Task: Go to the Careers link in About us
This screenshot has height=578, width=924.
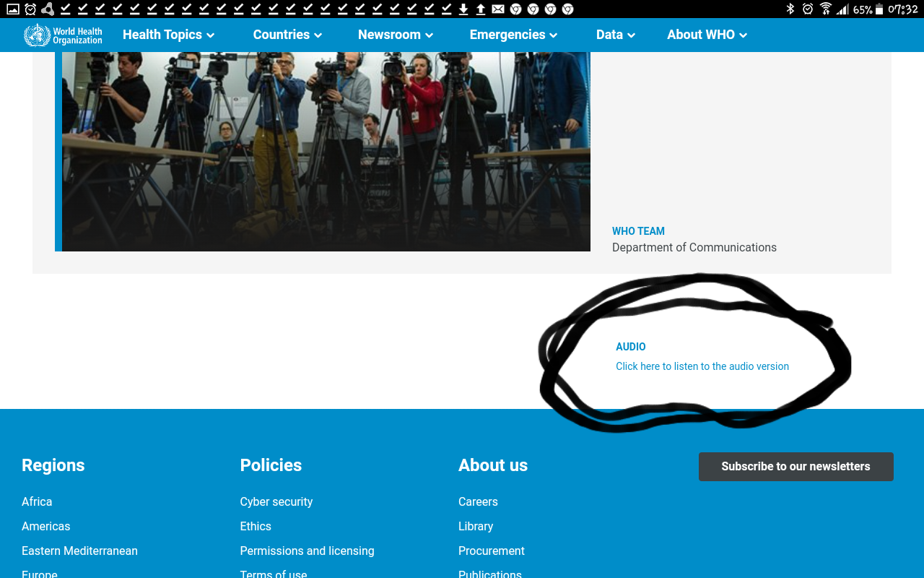Action: [x=478, y=501]
